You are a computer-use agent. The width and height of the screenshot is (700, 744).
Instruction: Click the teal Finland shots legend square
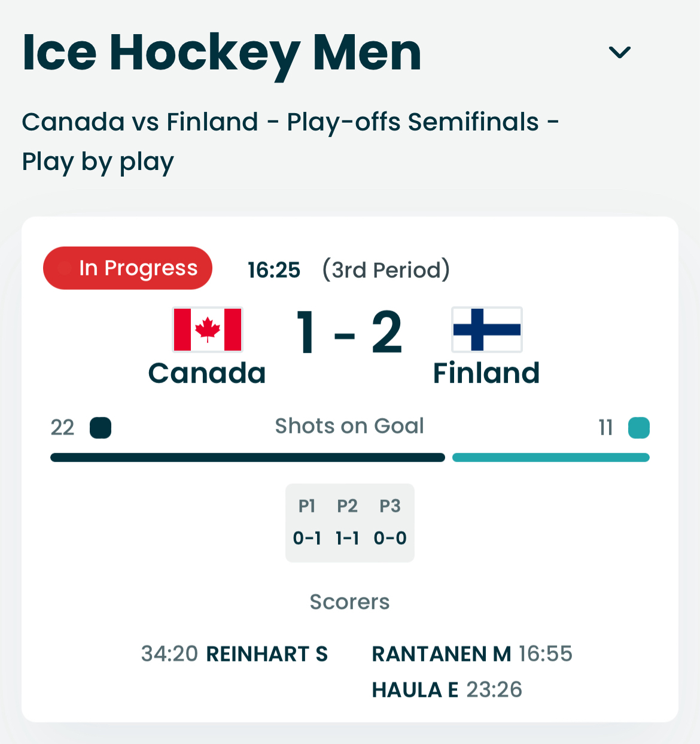pos(638,428)
